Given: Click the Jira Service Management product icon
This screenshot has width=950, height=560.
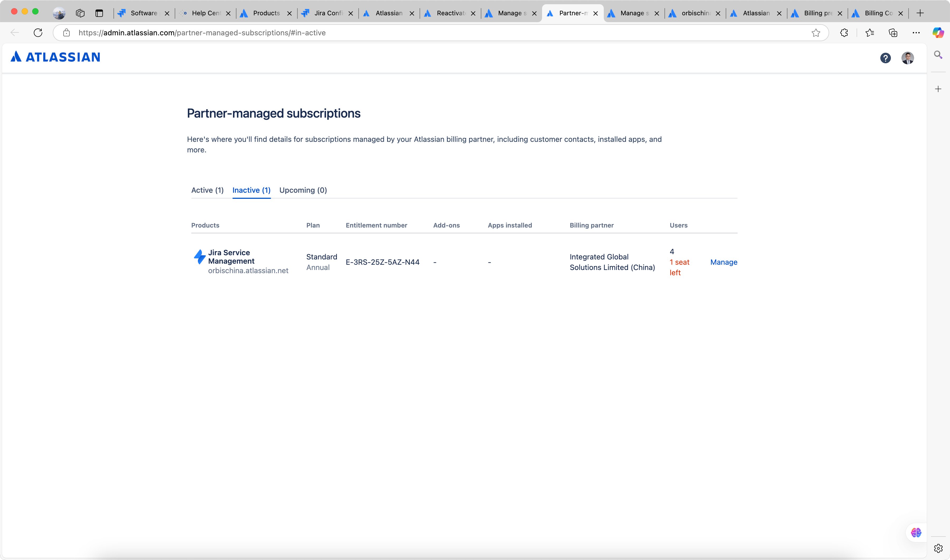Looking at the screenshot, I should (x=200, y=257).
